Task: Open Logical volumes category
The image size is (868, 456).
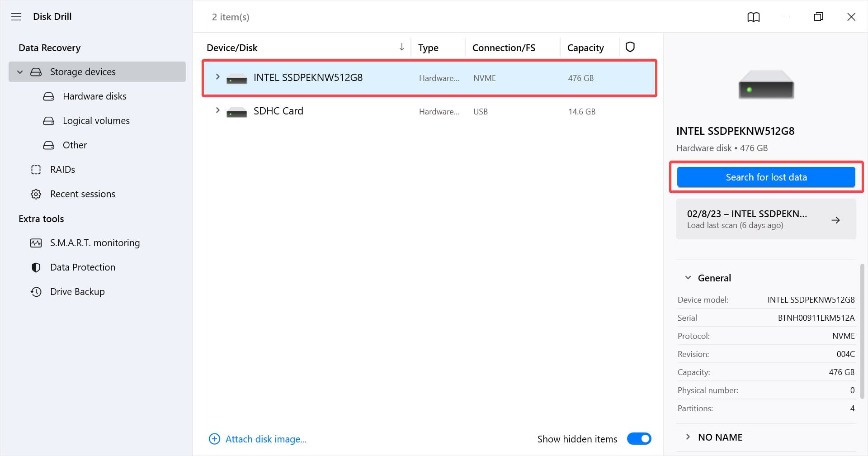Action: click(x=96, y=121)
